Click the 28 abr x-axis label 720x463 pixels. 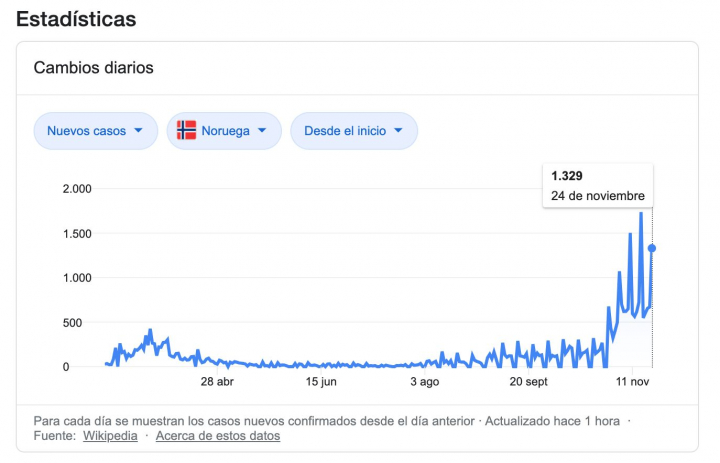[x=217, y=382]
